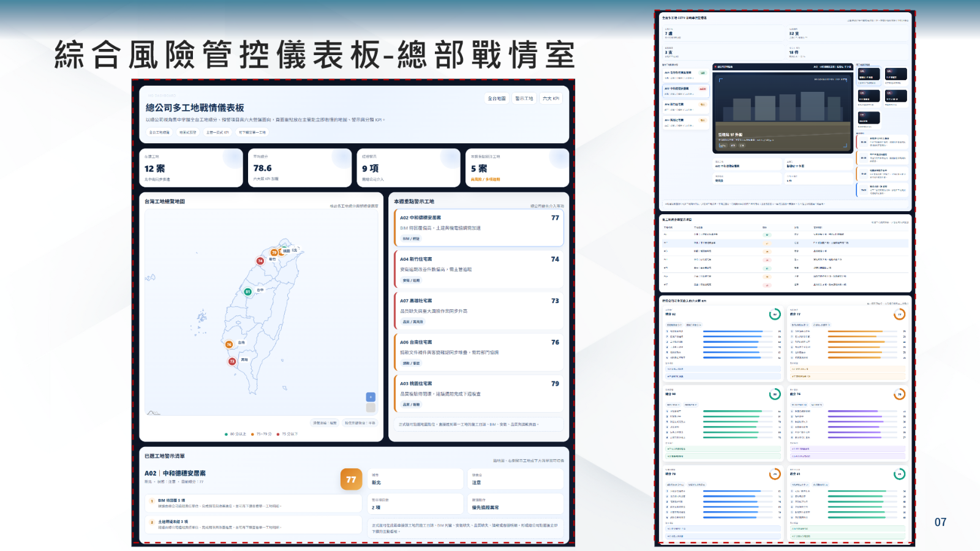Image resolution: width=980 pixels, height=551 pixels.
Task: Click the 台灣工地總覽地圖 panel title
Action: point(165,201)
